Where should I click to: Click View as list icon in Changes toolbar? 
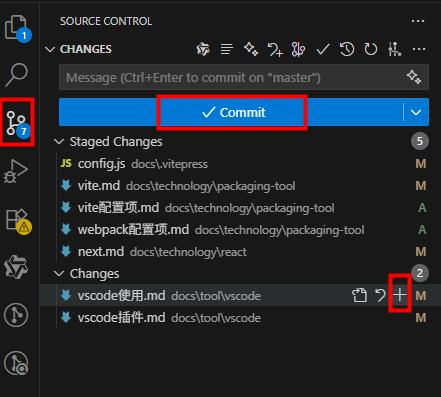point(227,49)
